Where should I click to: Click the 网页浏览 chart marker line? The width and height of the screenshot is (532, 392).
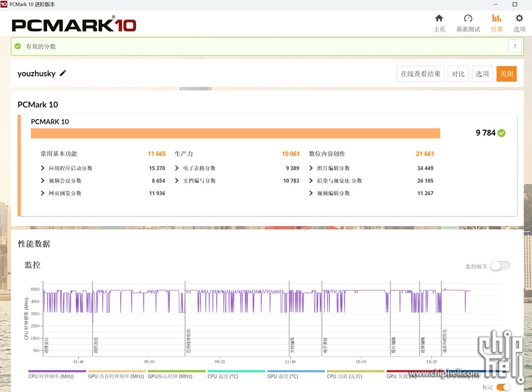pyautogui.click(x=93, y=318)
